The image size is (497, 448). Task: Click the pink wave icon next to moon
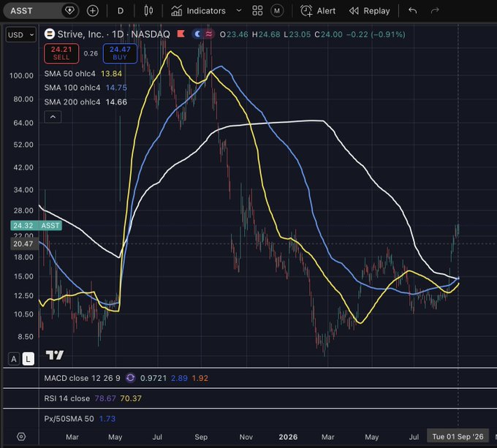pyautogui.click(x=208, y=34)
